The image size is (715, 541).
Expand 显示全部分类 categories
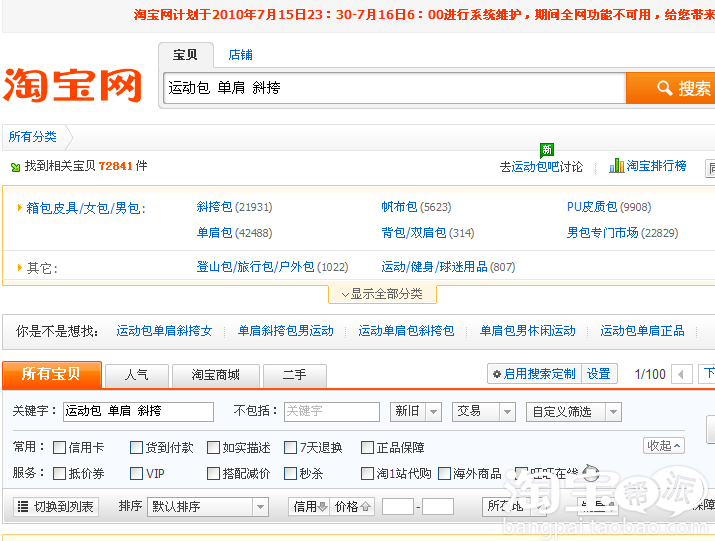point(382,294)
